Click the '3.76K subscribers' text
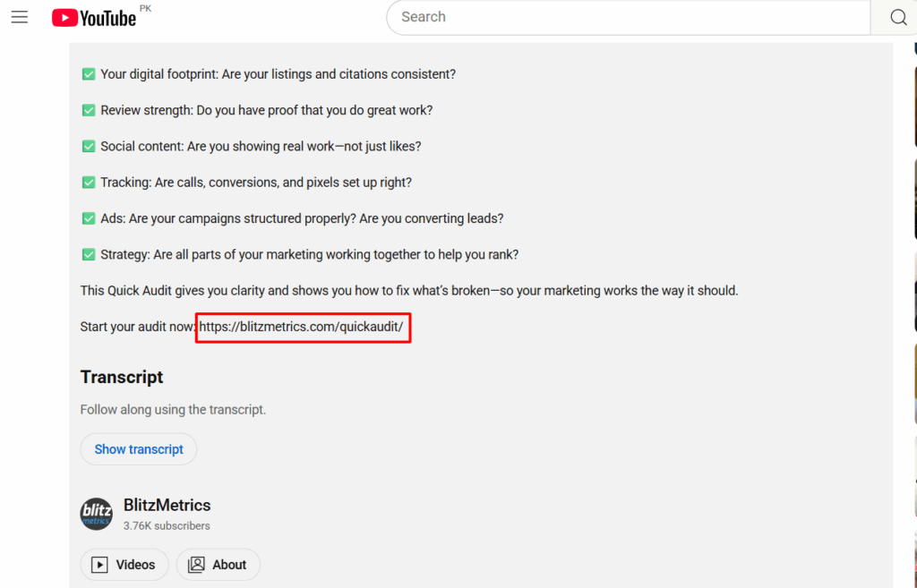Viewport: 917px width, 588px height. point(167,525)
